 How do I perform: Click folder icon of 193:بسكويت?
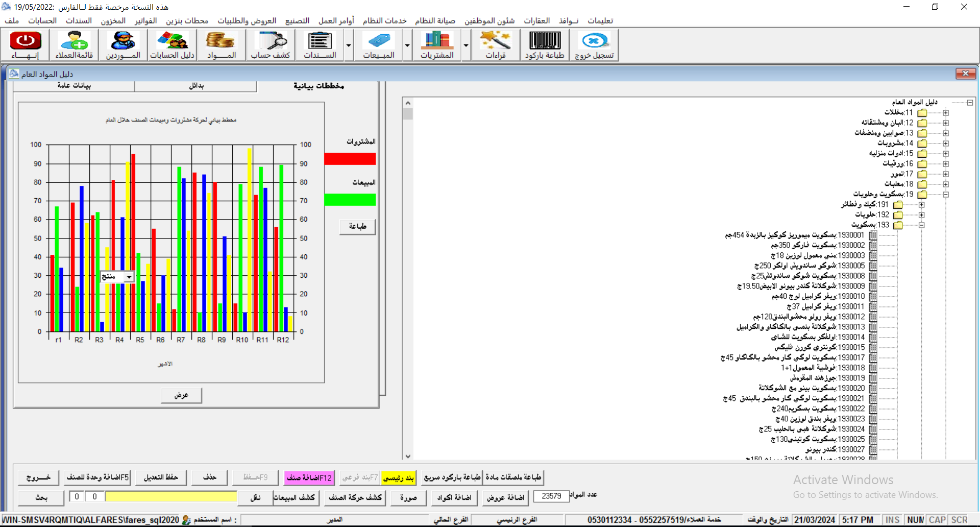[x=898, y=225]
